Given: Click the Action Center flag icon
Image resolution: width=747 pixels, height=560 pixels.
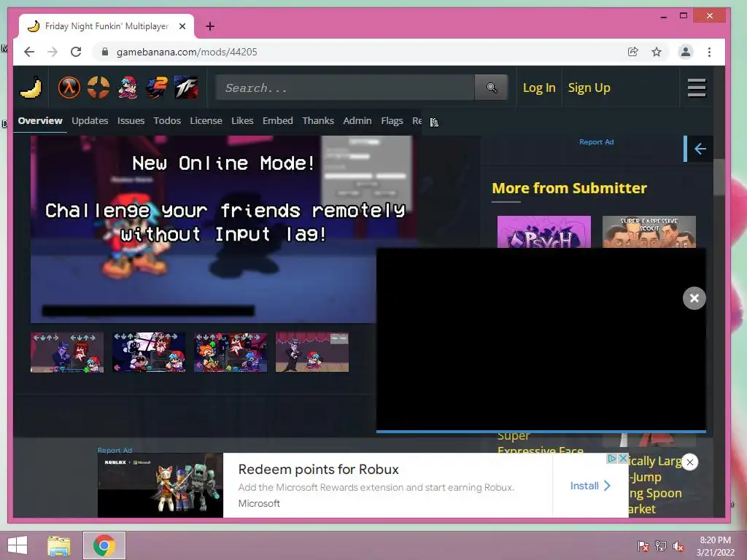Looking at the screenshot, I should pyautogui.click(x=643, y=546).
